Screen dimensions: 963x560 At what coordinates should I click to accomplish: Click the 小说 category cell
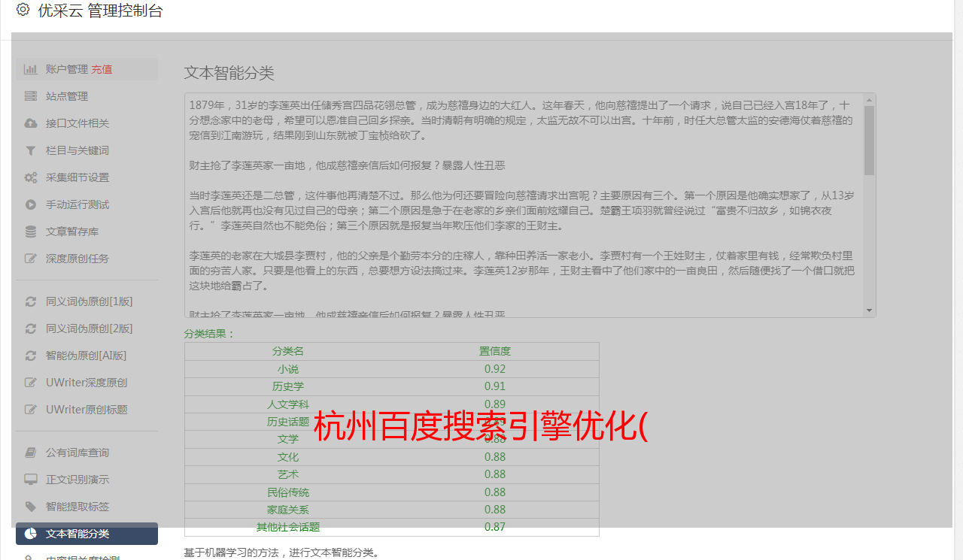pos(288,369)
